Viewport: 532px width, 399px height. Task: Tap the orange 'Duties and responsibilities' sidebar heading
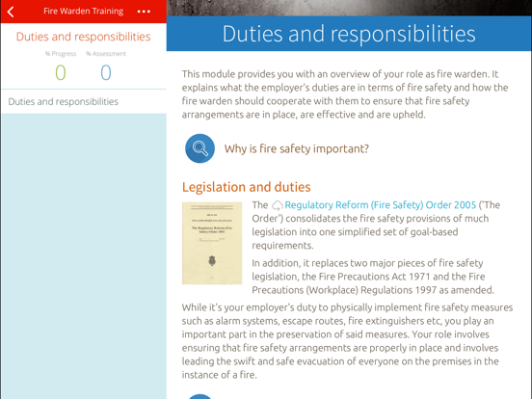[x=84, y=37]
